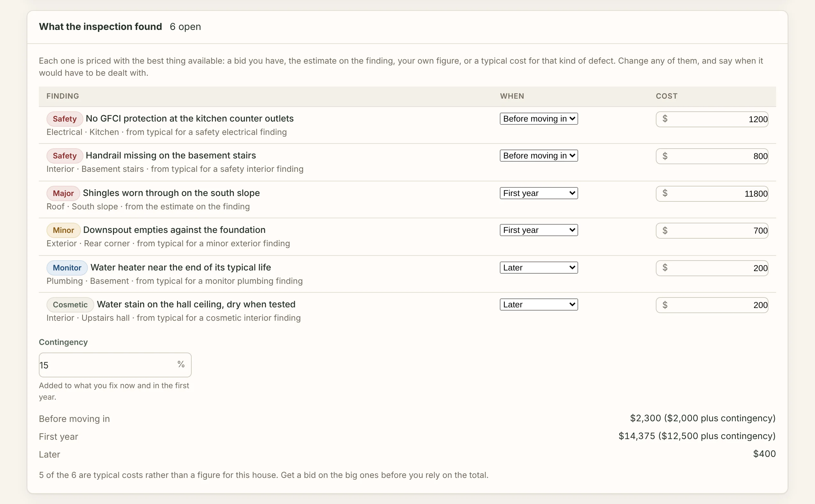Click 'No GFCI protection at the kitchen counter outlets'
Viewport: 815px width, 504px height.
pyautogui.click(x=190, y=119)
